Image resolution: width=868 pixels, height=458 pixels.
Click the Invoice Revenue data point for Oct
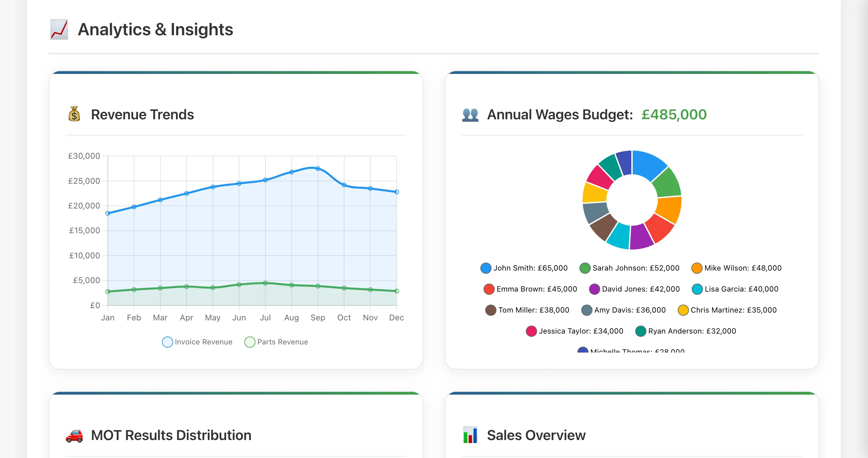pos(344,185)
